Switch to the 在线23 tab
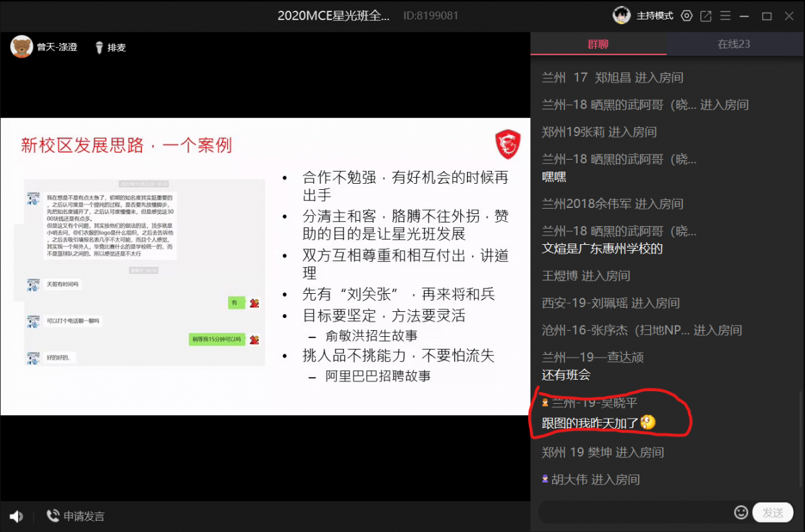The image size is (805, 532). tap(735, 44)
